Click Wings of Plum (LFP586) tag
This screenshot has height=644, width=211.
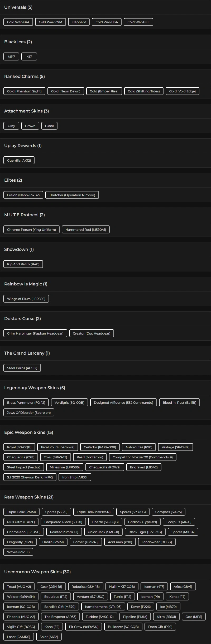click(26, 299)
